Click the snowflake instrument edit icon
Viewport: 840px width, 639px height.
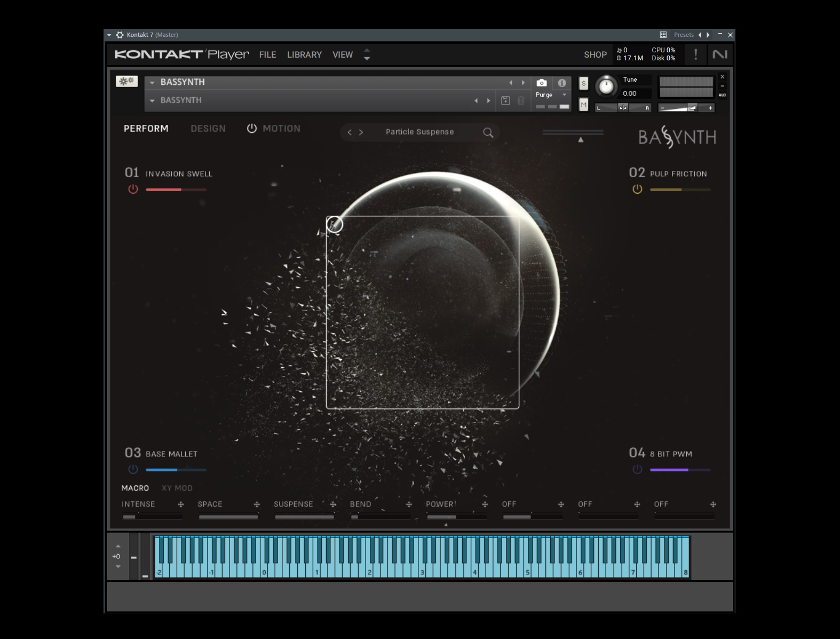point(126,81)
